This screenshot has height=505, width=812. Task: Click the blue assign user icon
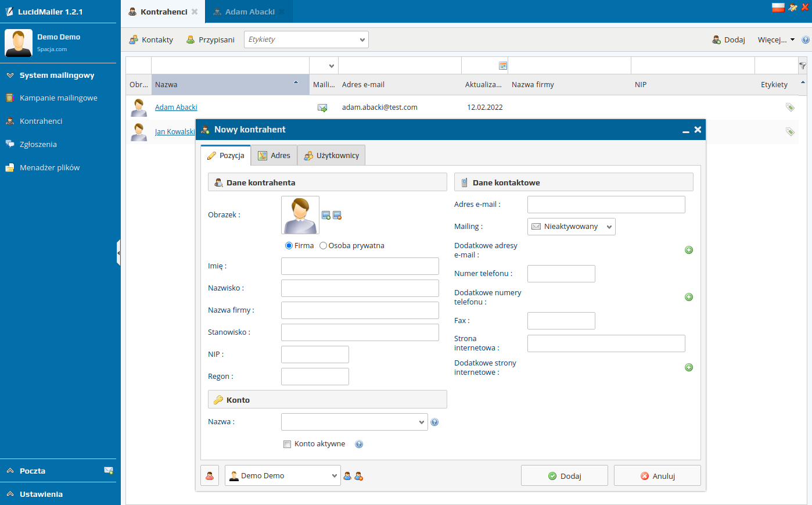tap(347, 476)
